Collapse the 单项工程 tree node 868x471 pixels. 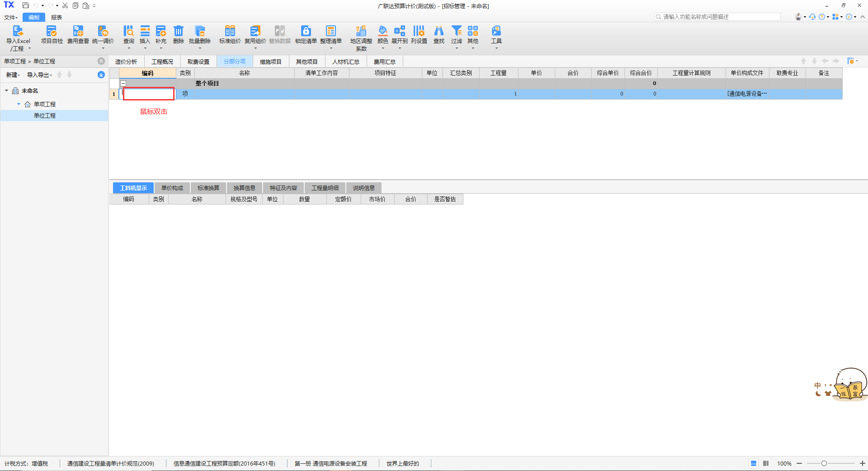pyautogui.click(x=19, y=104)
